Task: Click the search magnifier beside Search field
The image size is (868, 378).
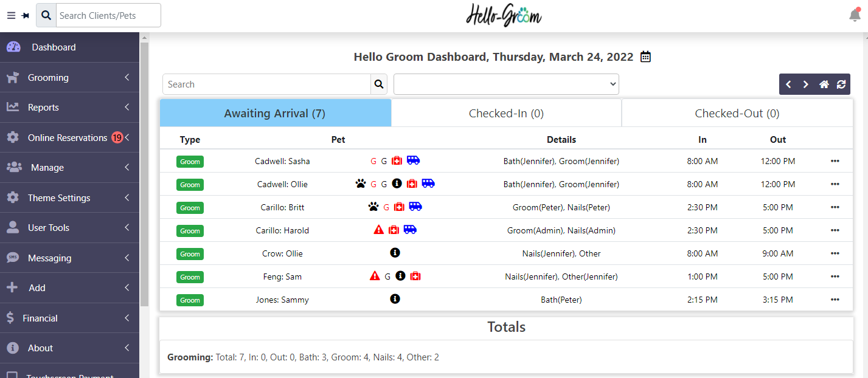Action: [379, 84]
